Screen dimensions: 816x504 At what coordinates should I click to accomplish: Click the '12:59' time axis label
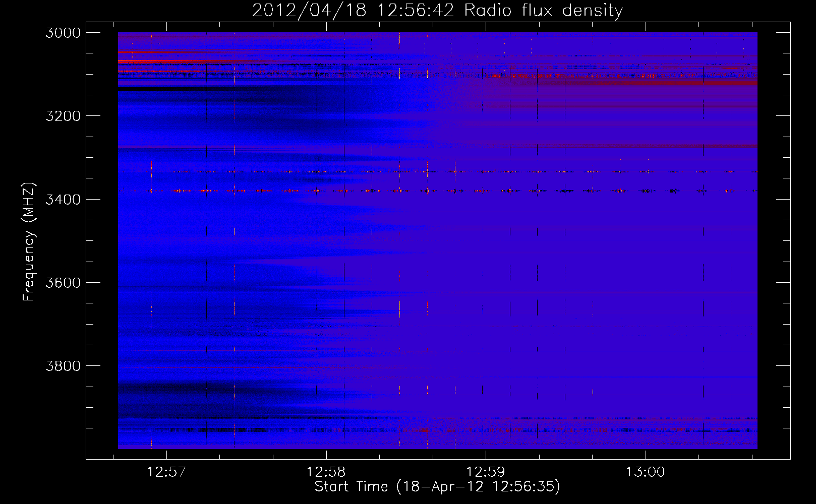486,472
